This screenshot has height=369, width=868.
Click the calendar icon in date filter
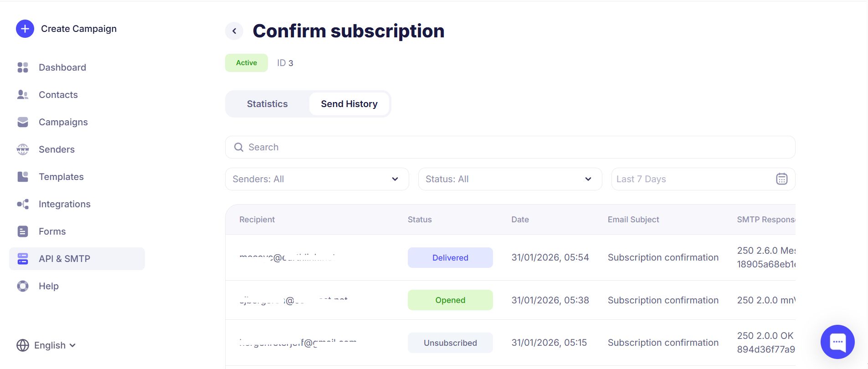(781, 179)
